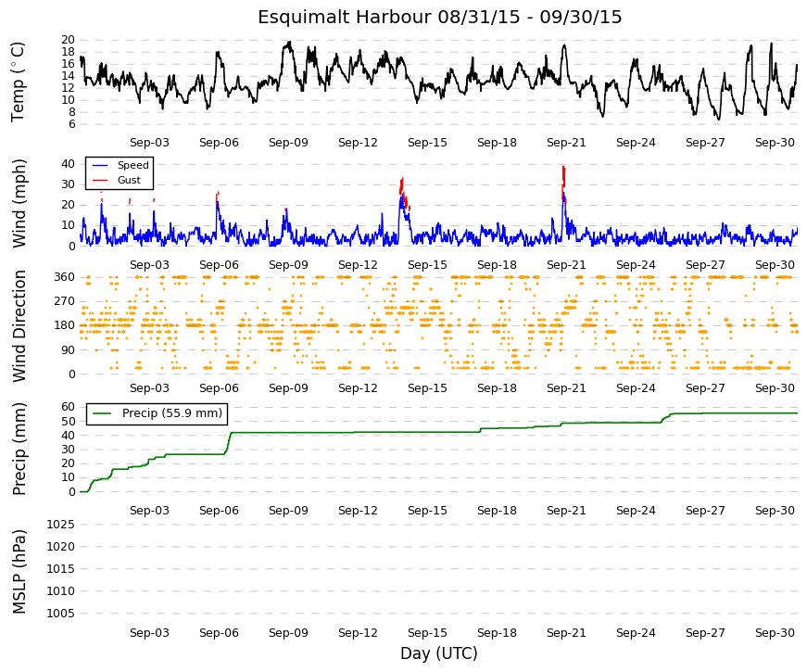The height and width of the screenshot is (672, 807).
Task: Click Sep-30 tick under MSLP chart
Action: coord(775,633)
